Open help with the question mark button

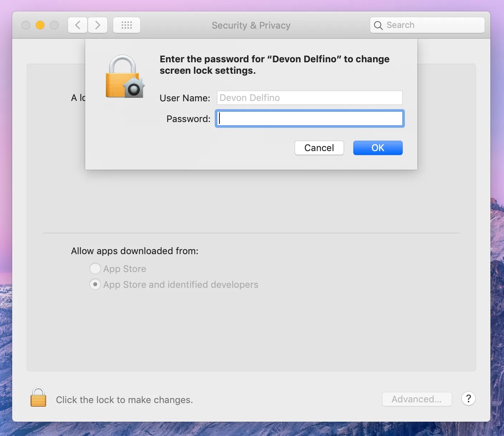[x=468, y=398]
